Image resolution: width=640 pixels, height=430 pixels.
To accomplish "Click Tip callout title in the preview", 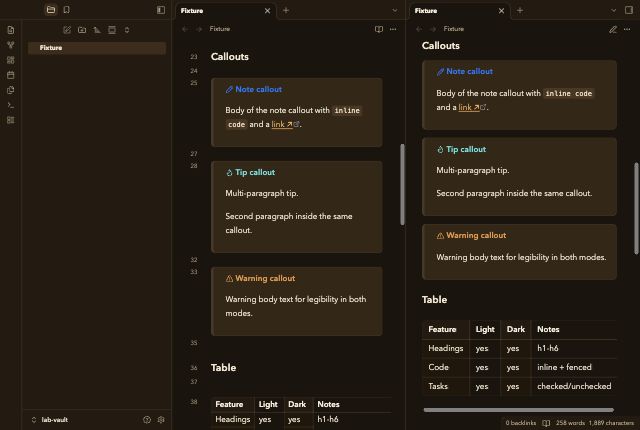I will tap(466, 149).
